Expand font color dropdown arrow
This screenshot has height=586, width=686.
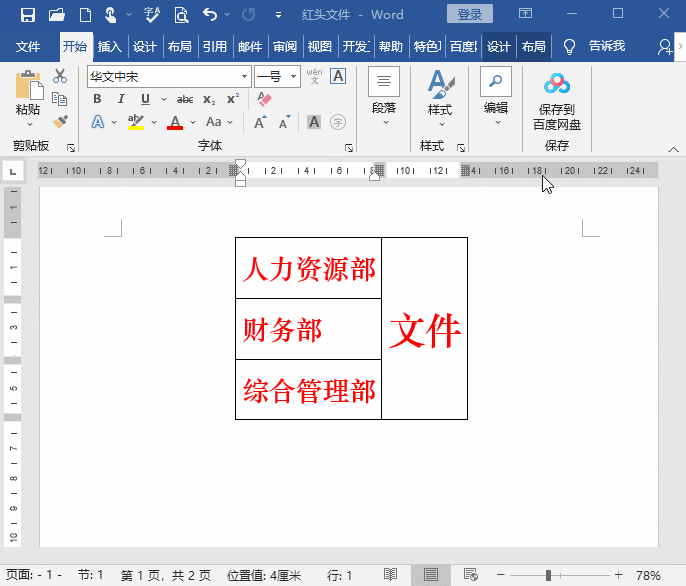[193, 122]
